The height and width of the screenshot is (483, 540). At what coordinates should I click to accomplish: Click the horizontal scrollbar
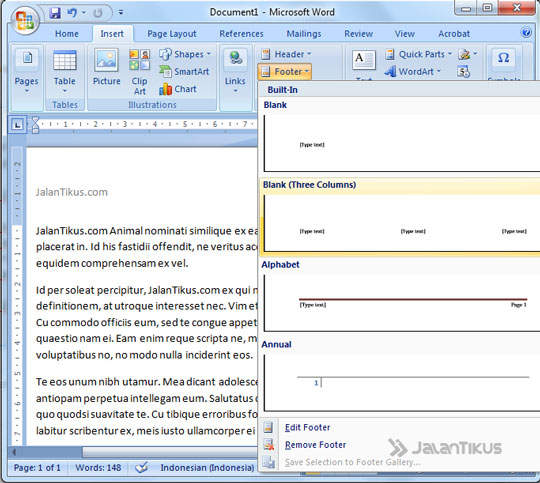tap(170, 452)
